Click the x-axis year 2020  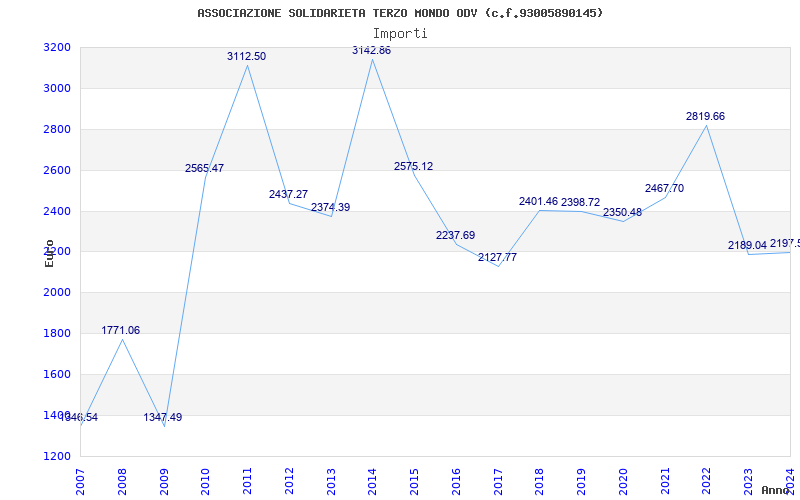click(x=623, y=482)
